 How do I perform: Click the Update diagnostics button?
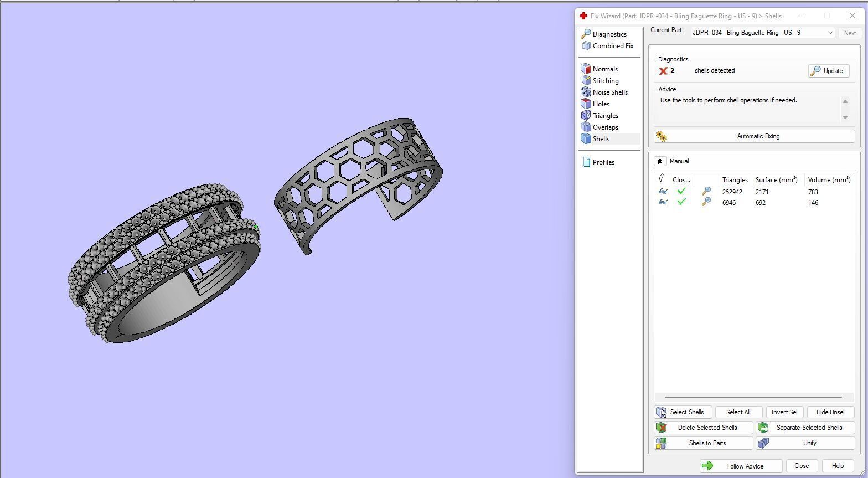pyautogui.click(x=828, y=71)
